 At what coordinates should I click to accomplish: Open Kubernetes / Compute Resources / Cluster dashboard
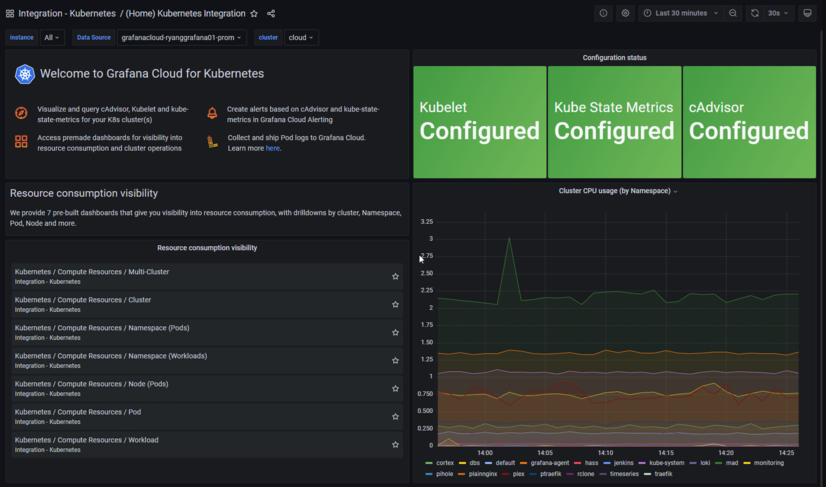[x=83, y=300]
